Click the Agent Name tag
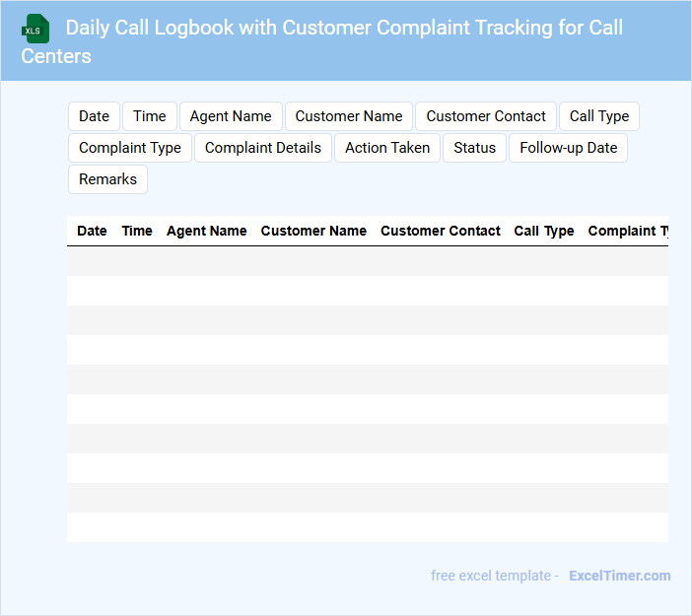This screenshot has height=616, width=692. [231, 116]
